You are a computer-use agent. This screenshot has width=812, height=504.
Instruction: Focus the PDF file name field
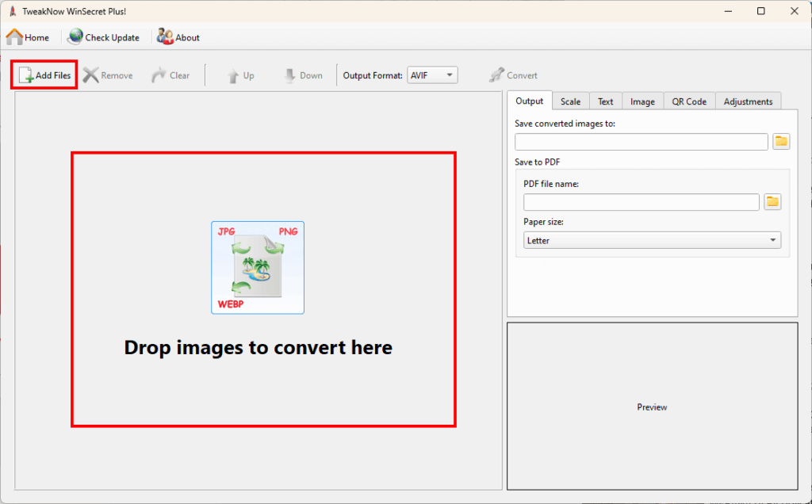[x=641, y=202]
